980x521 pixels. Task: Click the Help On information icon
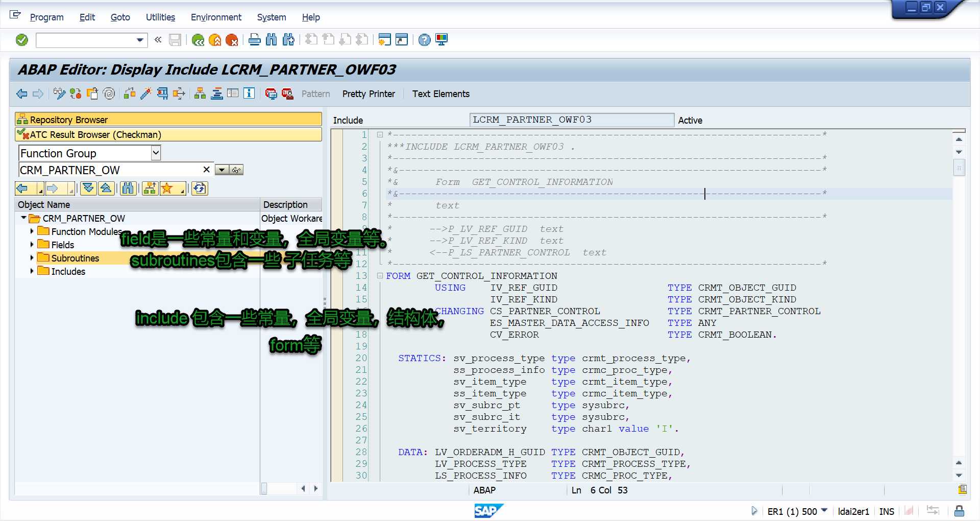click(249, 94)
